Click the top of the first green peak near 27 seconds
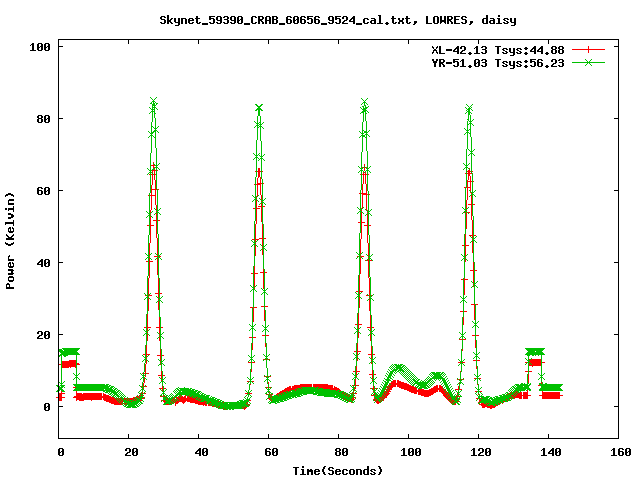 point(153,101)
